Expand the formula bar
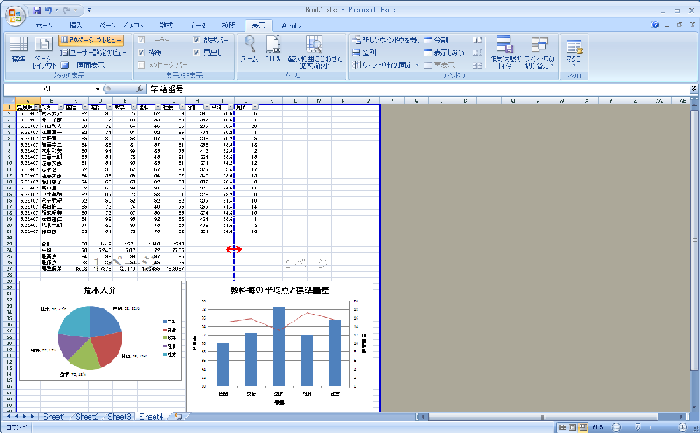This screenshot has width=700, height=433. coord(693,89)
